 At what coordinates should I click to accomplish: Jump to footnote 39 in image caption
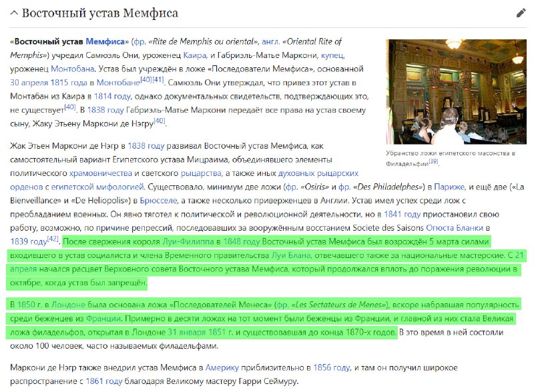(433, 161)
